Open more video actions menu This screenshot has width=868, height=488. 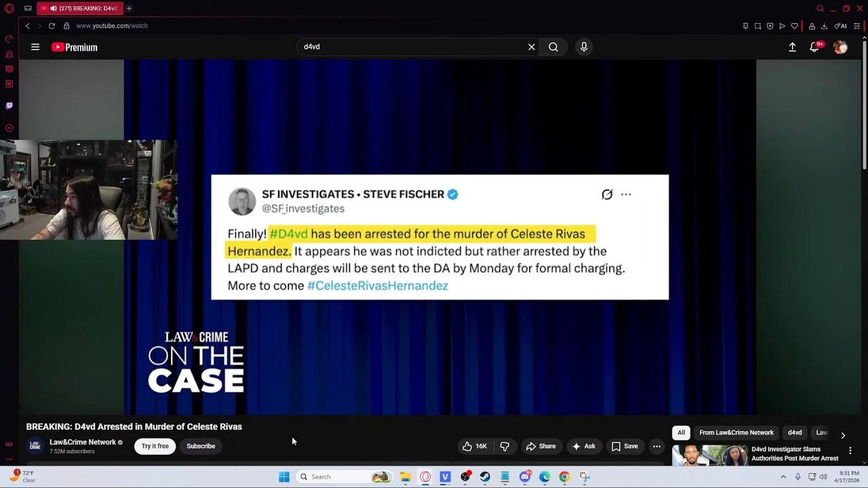[656, 446]
